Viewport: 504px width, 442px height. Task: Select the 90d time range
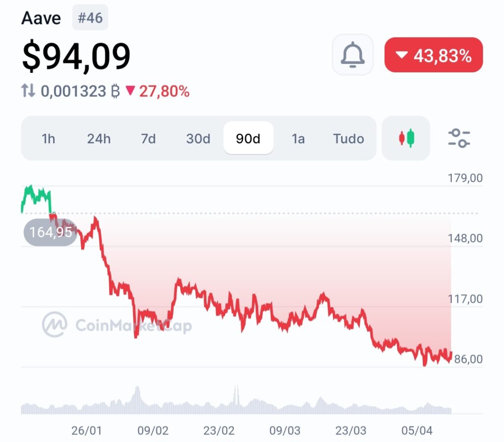(x=248, y=139)
